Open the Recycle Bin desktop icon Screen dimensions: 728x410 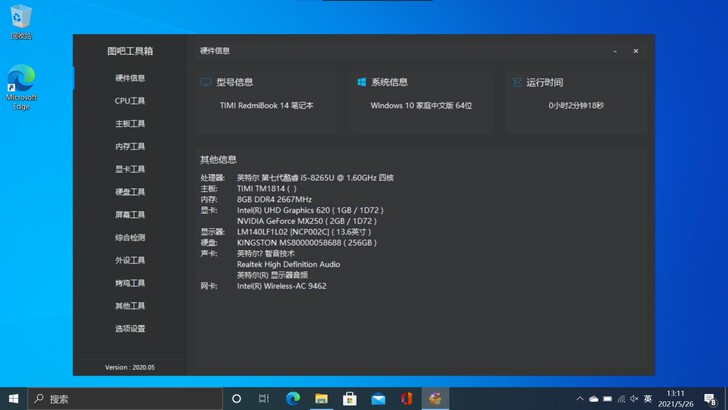(20, 21)
